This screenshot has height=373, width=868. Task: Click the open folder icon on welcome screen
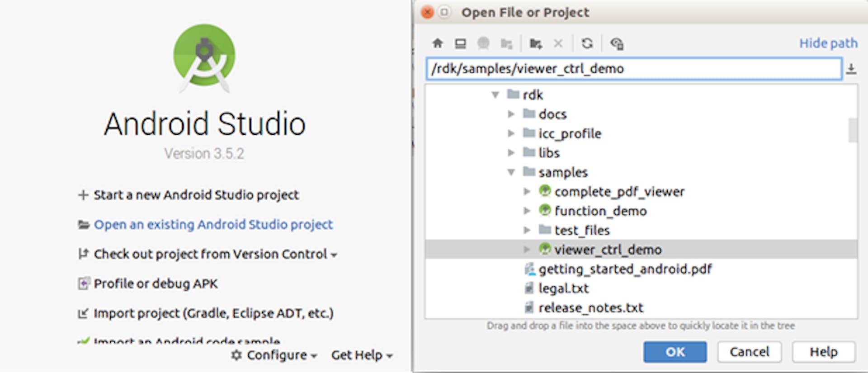coord(84,224)
